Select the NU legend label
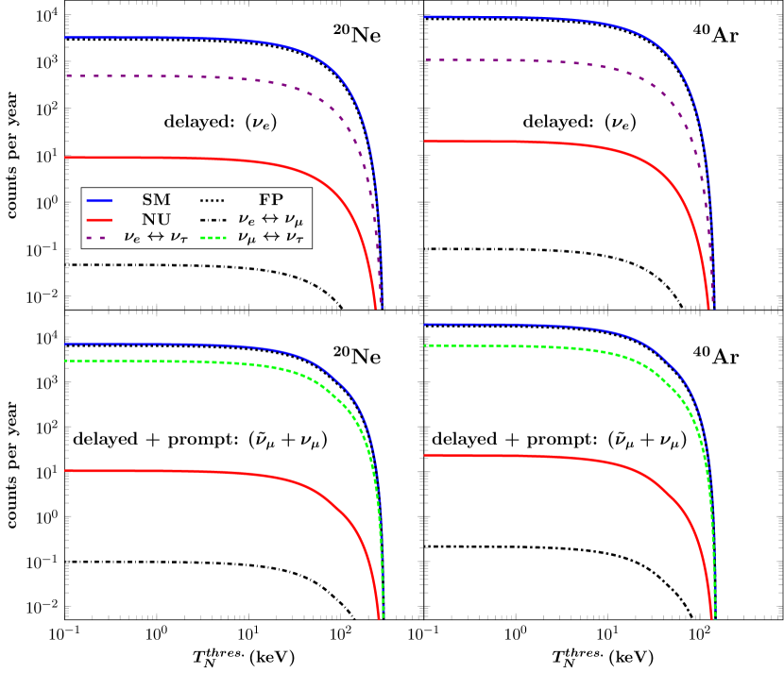Screen dimensions: 784x673 [x=157, y=219]
